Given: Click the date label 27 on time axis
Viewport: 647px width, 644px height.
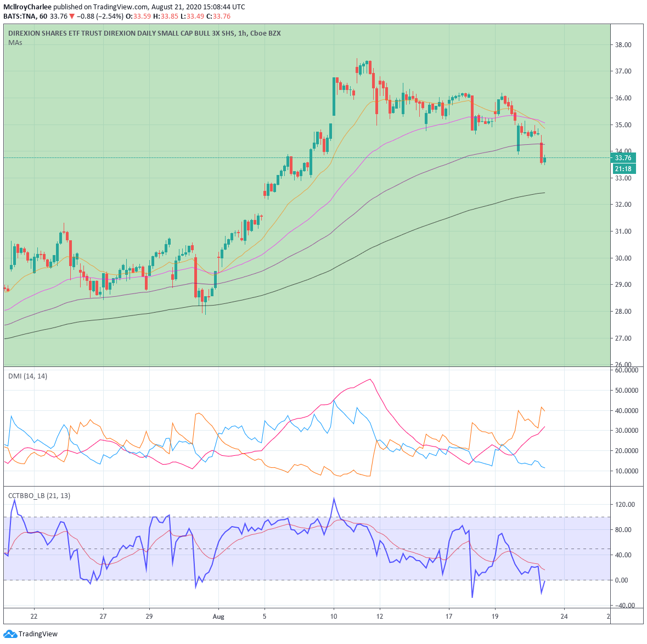Looking at the screenshot, I should point(103,617).
